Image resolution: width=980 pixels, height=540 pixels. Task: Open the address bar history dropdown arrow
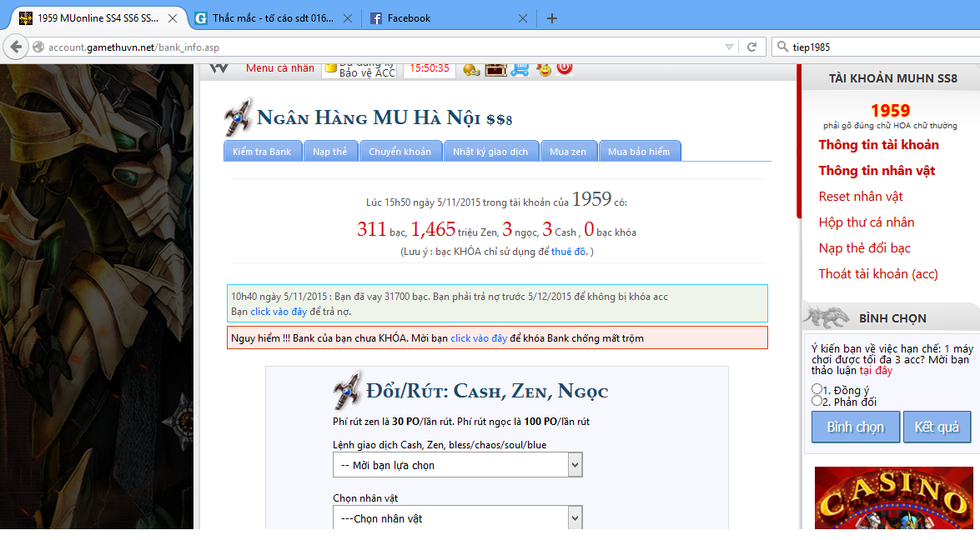tap(729, 47)
